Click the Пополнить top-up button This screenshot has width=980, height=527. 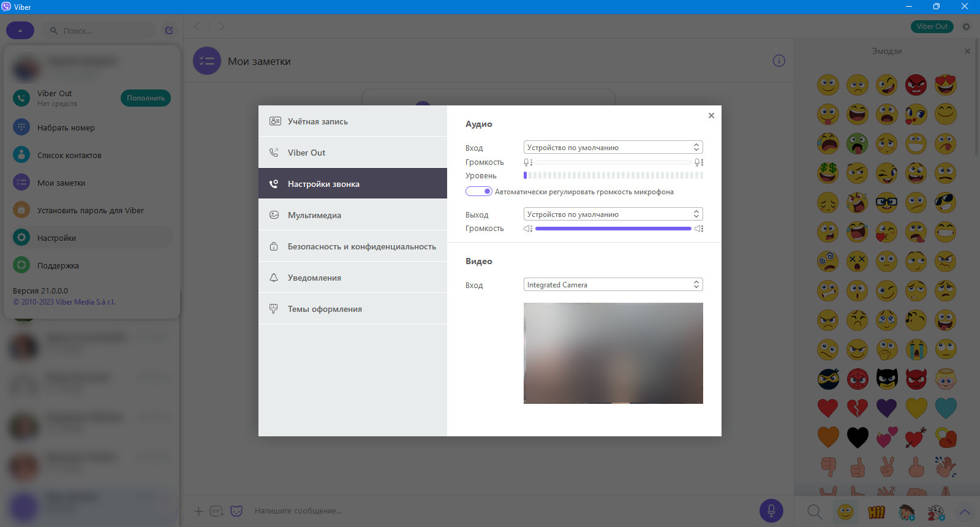coord(146,98)
